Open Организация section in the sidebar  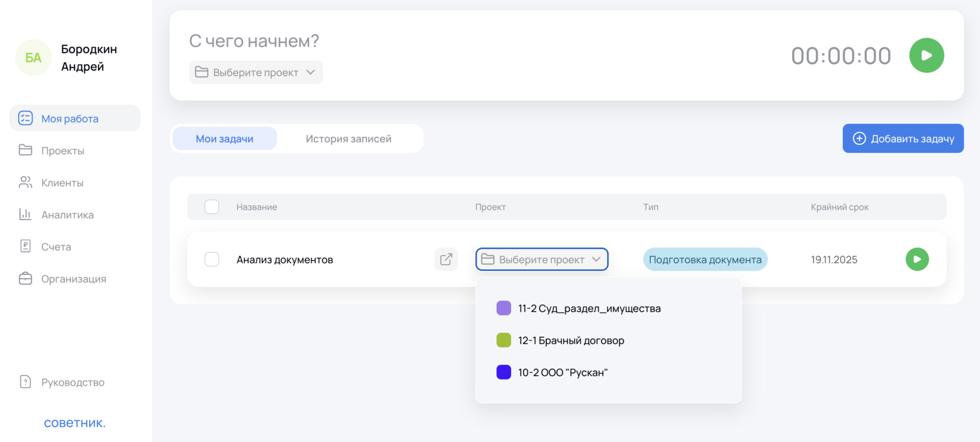(73, 279)
